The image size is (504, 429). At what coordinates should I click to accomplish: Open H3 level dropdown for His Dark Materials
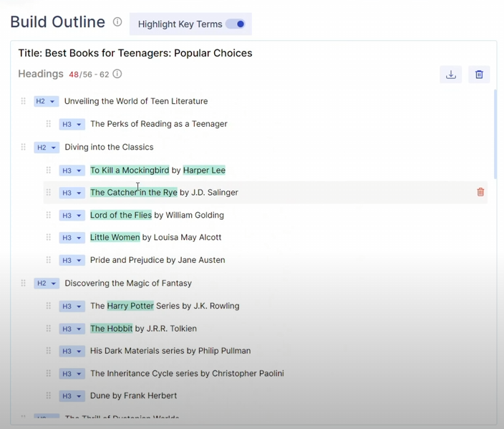[72, 351]
